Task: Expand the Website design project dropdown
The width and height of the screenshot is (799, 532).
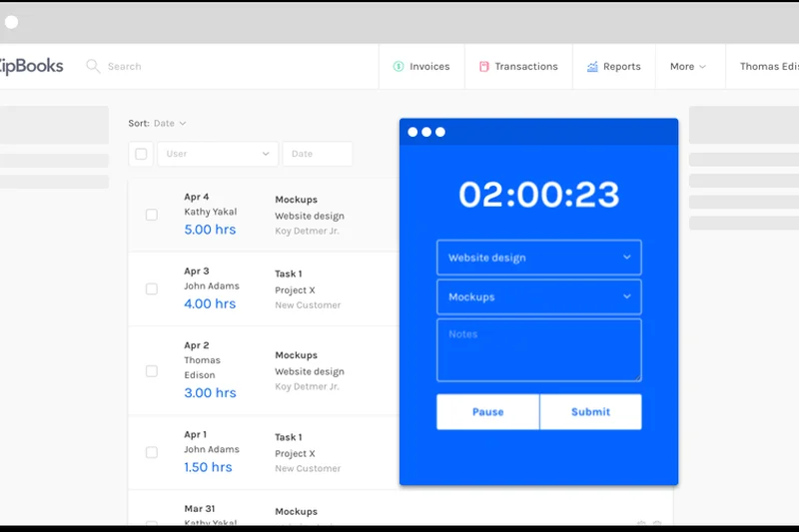Action: coord(538,258)
